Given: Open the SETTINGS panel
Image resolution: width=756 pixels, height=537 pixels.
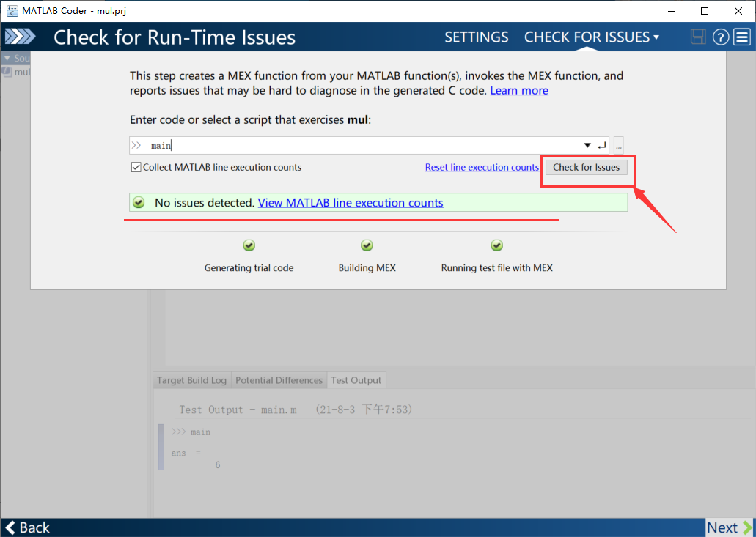Looking at the screenshot, I should click(x=476, y=37).
